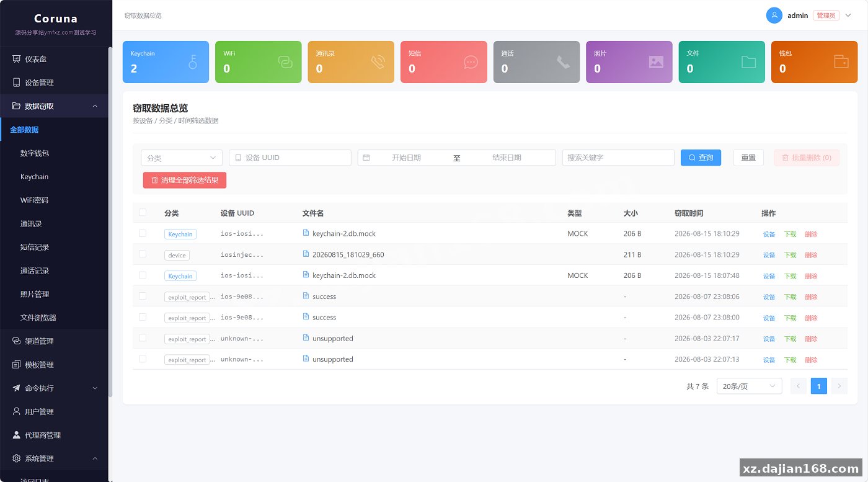
Task: Click the wallet icon on the 钱包 card
Action: [x=841, y=62]
